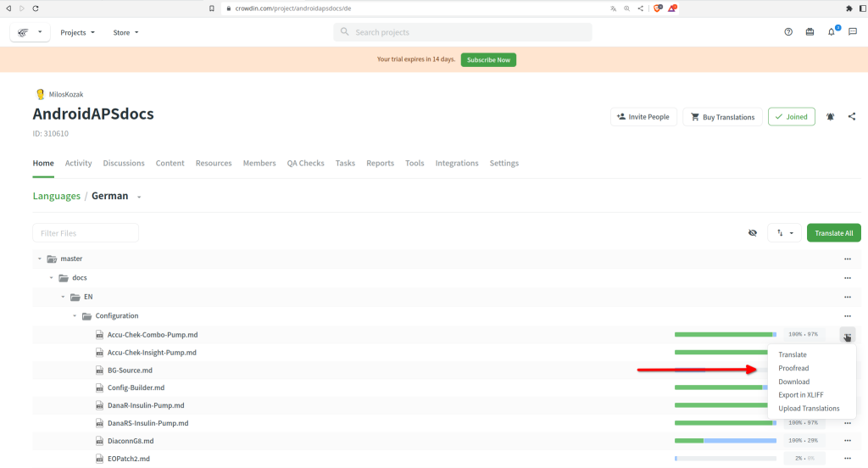Image resolution: width=868 pixels, height=468 pixels.
Task: Open options menu for docs folder
Action: (x=848, y=278)
